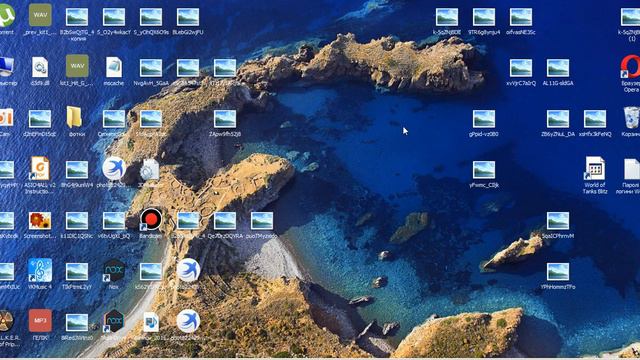Select the Пароли логины text document
640x360 pixels.
click(631, 169)
